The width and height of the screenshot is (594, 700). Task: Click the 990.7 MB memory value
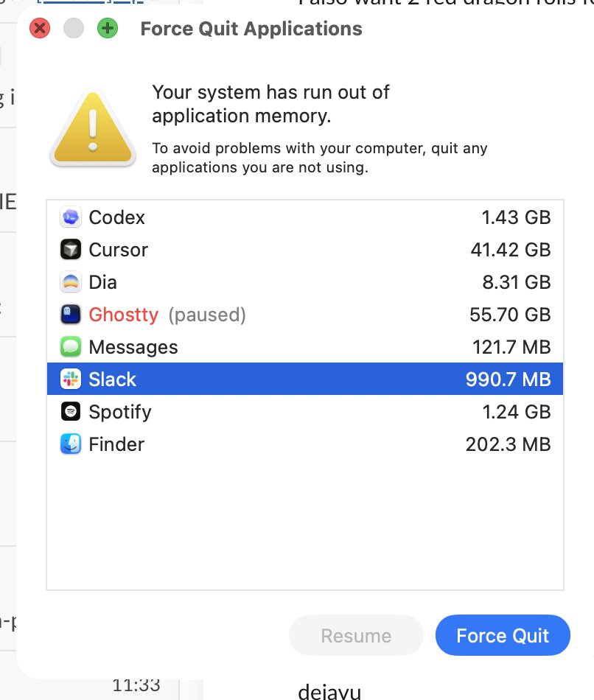pos(509,379)
